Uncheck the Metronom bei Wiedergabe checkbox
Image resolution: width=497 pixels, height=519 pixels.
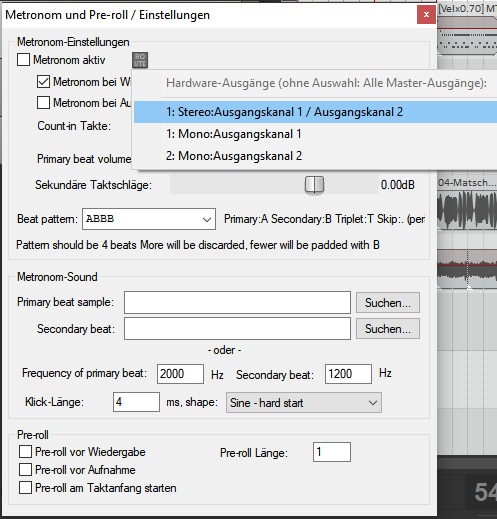click(43, 82)
